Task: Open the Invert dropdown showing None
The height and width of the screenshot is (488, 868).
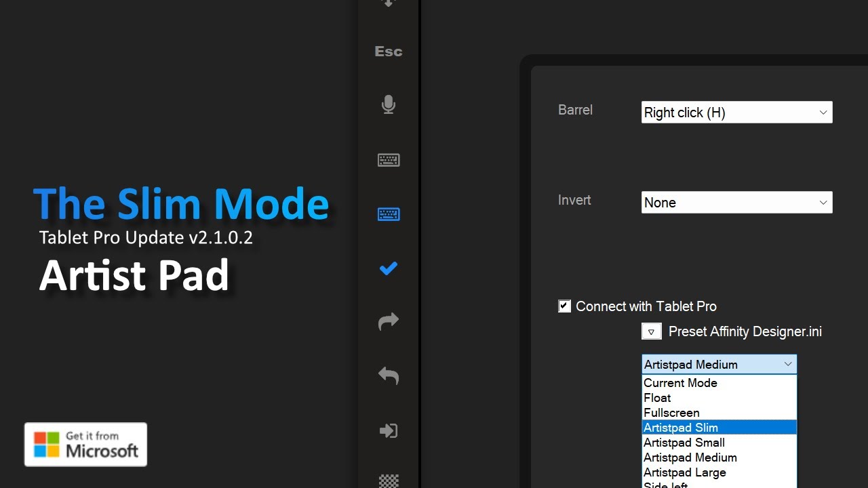Action: pyautogui.click(x=736, y=203)
